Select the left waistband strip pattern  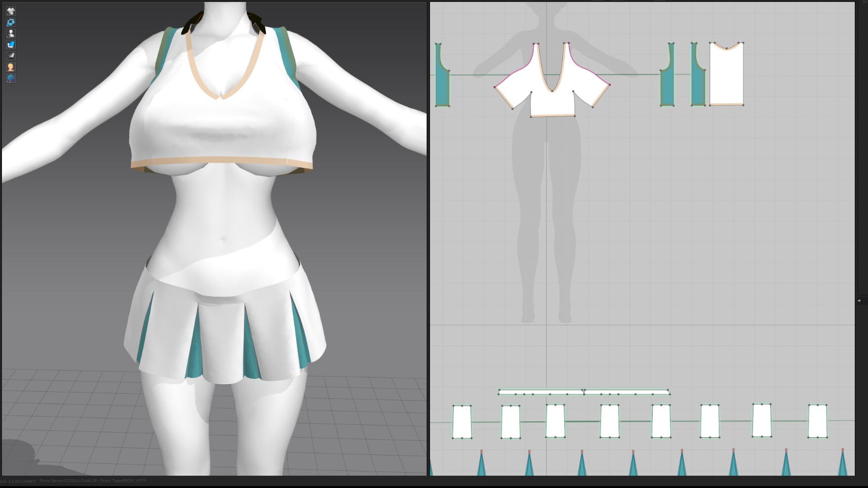coord(541,392)
